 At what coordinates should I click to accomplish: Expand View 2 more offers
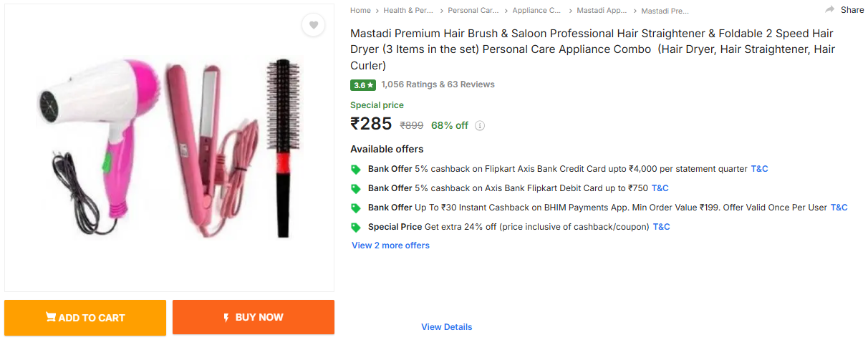(390, 246)
